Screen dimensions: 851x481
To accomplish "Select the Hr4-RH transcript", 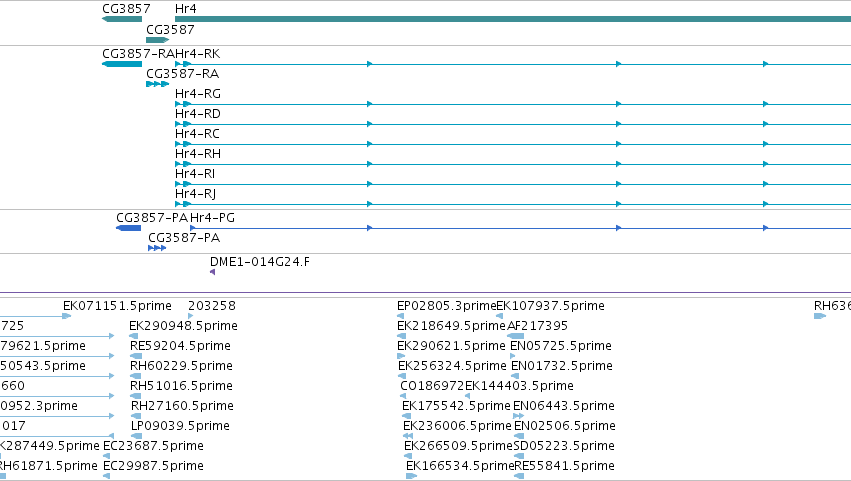I will tap(513, 164).
